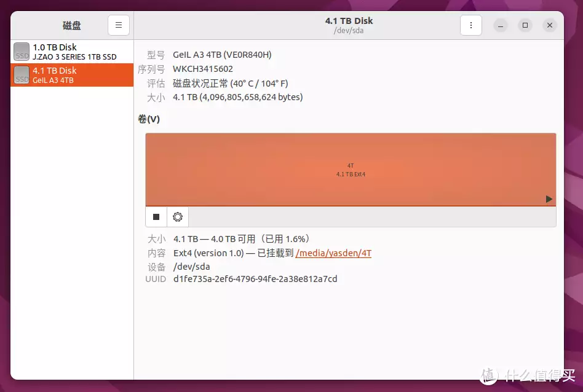This screenshot has height=392, width=583.
Task: Open the hamburger application menu
Action: point(119,25)
